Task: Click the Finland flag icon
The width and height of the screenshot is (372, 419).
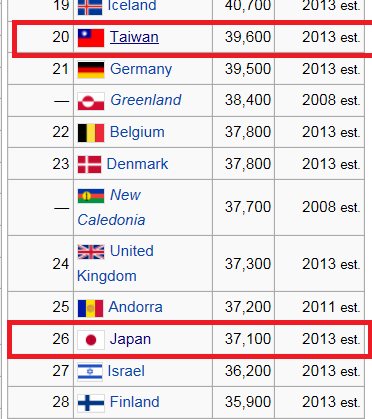Action: click(x=91, y=402)
